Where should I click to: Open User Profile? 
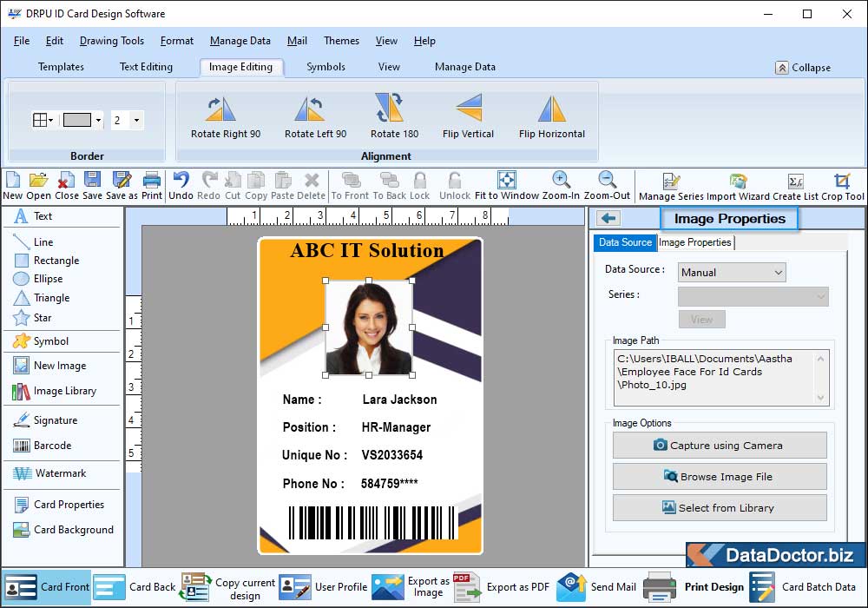click(x=323, y=587)
